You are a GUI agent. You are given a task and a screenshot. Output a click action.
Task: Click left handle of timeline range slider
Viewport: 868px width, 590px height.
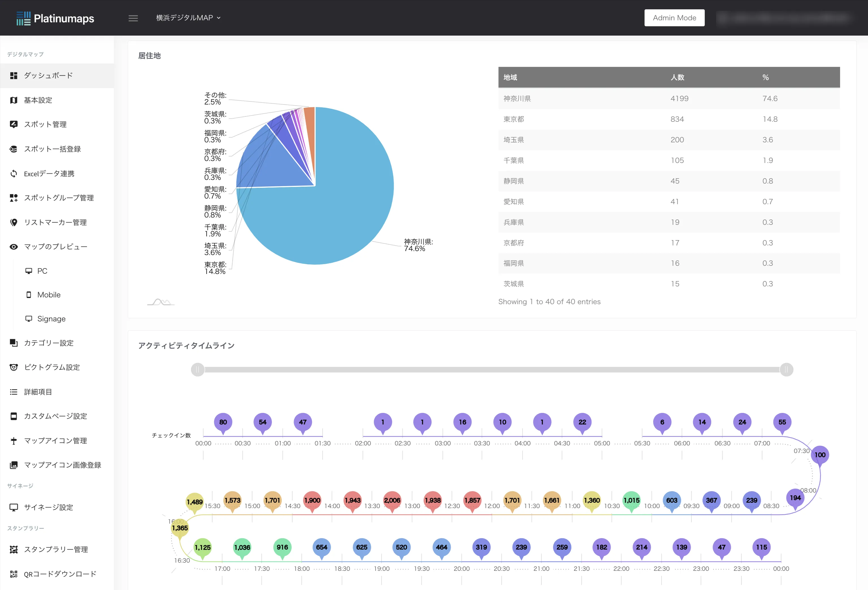198,370
